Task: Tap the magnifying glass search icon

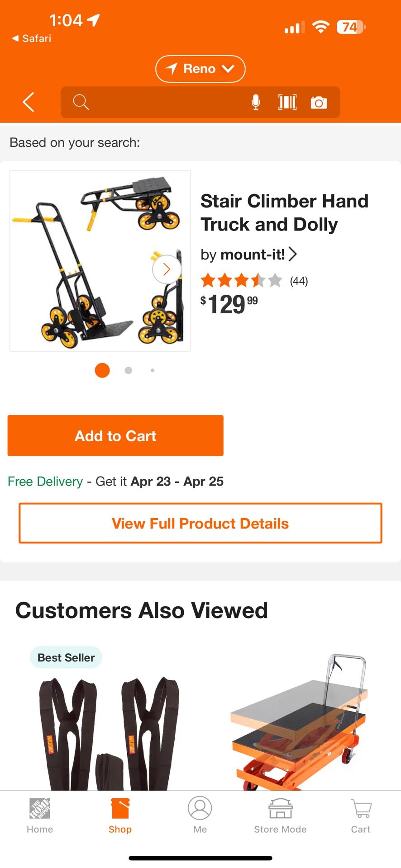Action: (x=81, y=102)
